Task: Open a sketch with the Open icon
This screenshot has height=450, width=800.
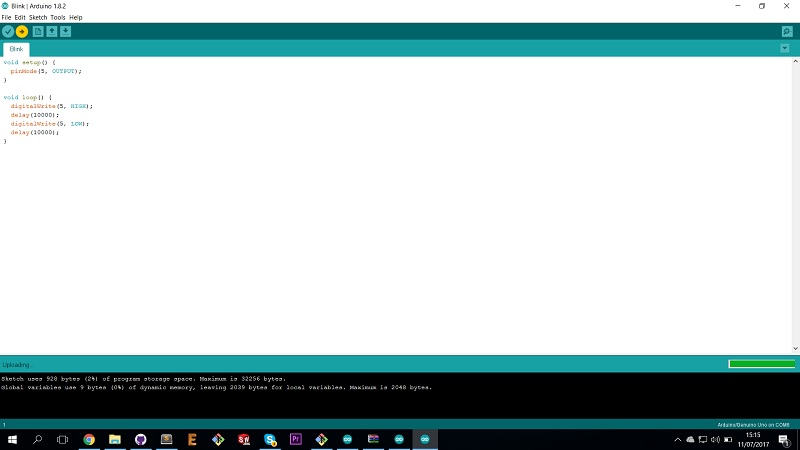Action: pos(52,32)
